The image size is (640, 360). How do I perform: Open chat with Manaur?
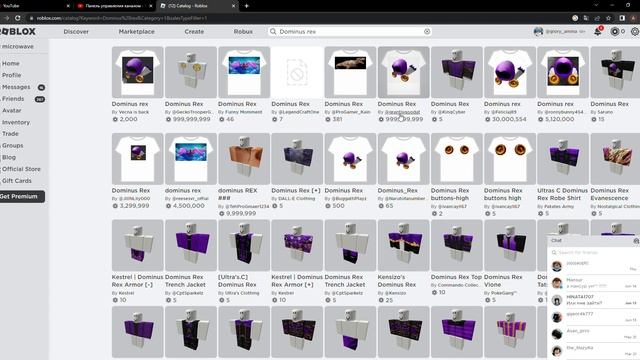[594, 283]
